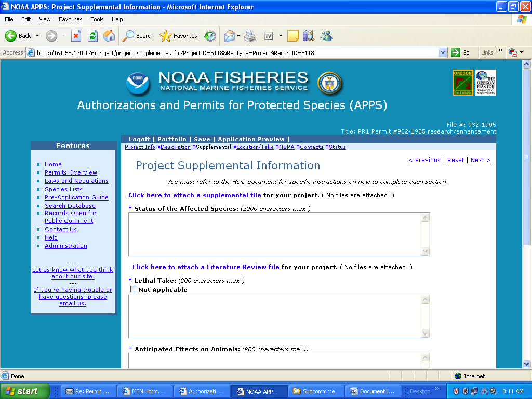This screenshot has width=532, height=399.
Task: Click the page vertical scrollbar thumb
Action: click(x=526, y=157)
